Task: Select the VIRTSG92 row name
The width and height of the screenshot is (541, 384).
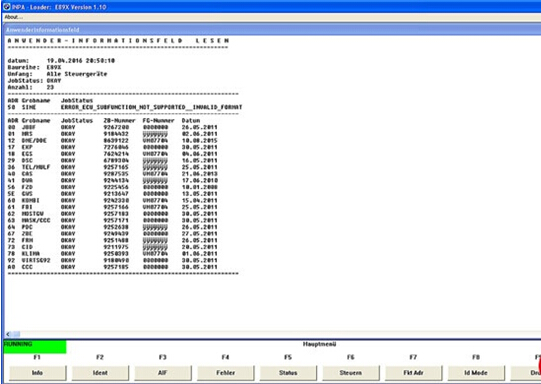Action: coord(36,260)
